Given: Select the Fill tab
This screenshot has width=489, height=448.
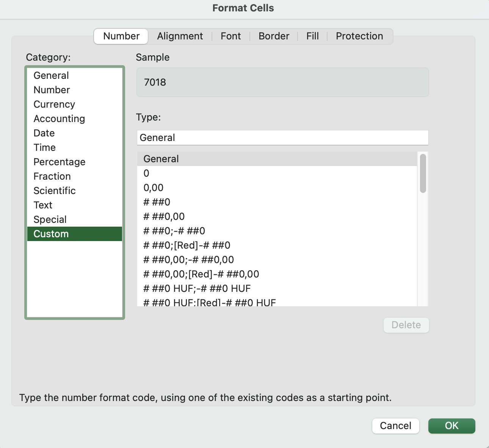Looking at the screenshot, I should 312,36.
